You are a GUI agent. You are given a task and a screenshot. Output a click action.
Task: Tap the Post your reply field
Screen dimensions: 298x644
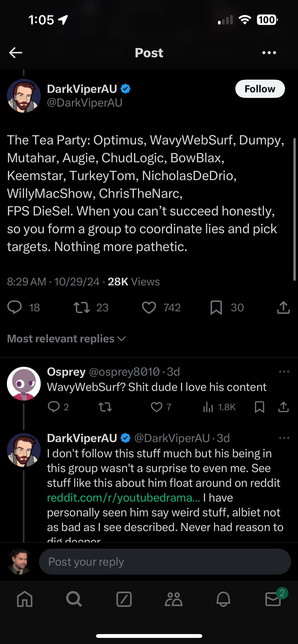[165, 562]
